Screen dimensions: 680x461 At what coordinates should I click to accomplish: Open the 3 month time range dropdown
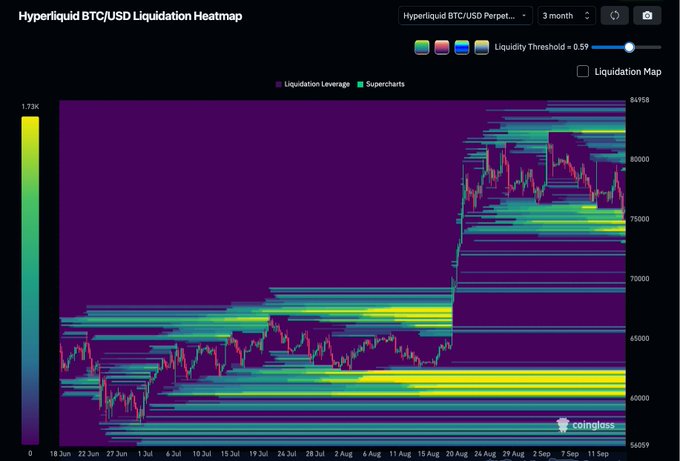tap(566, 16)
